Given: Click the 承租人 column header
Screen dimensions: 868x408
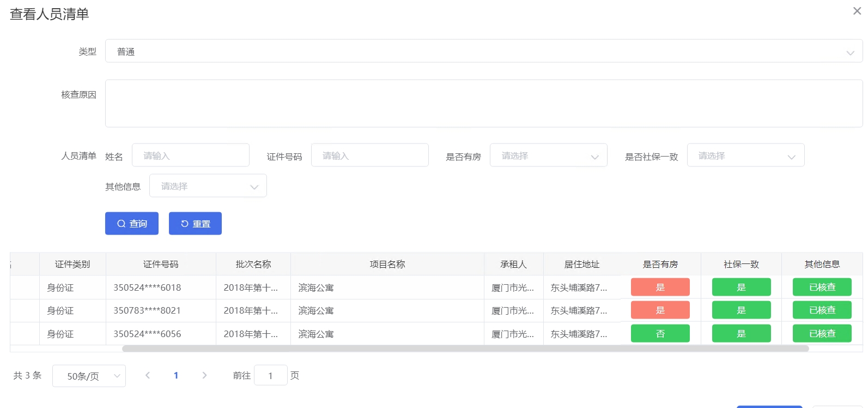Looking at the screenshot, I should point(514,264).
